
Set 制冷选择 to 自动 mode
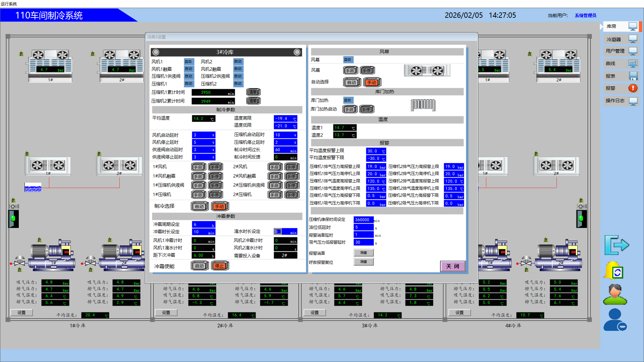click(200, 206)
